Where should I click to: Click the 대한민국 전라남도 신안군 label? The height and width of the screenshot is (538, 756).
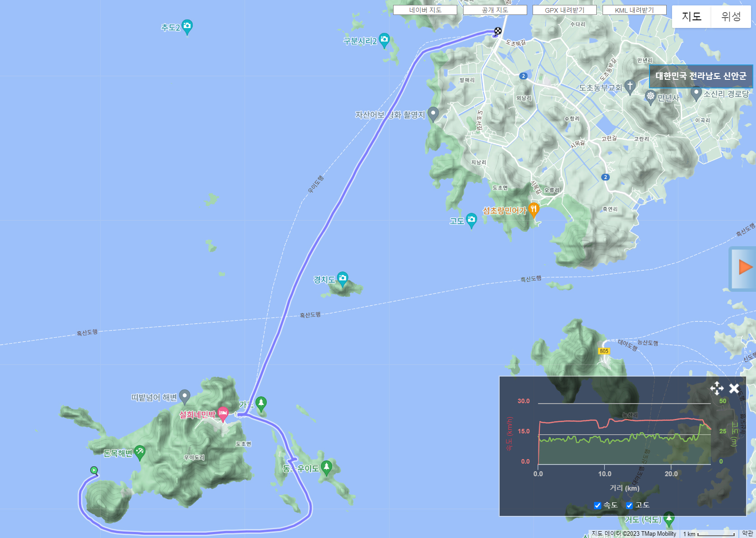point(701,76)
